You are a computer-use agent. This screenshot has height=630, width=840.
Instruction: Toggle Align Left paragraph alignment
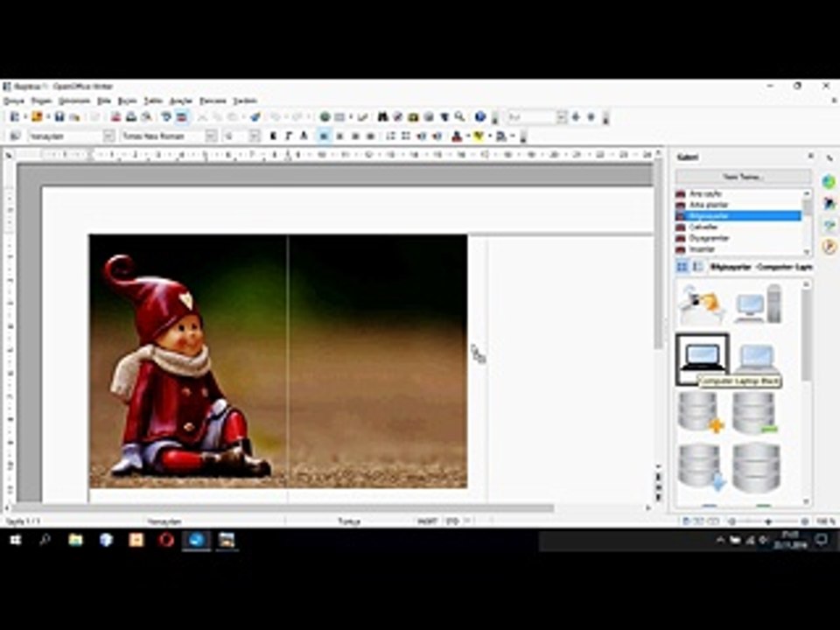[324, 136]
